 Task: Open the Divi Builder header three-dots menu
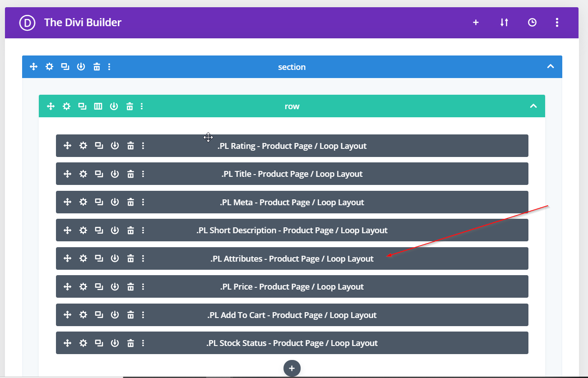point(557,23)
